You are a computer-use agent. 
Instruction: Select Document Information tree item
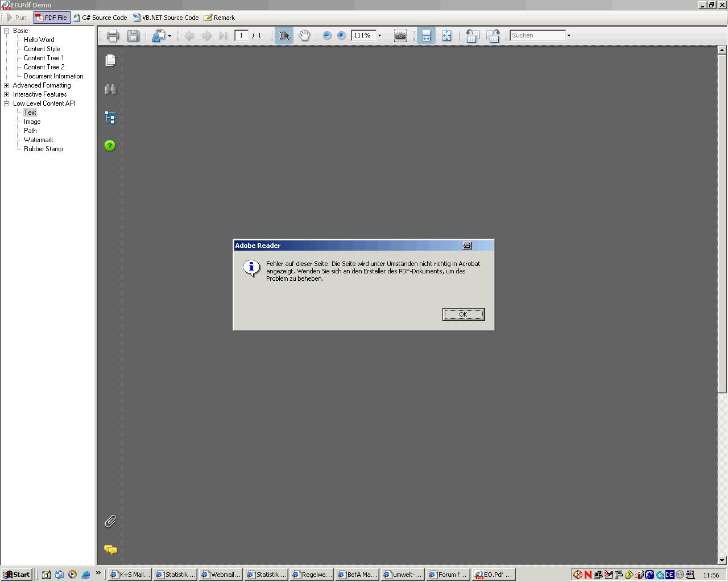tap(53, 76)
